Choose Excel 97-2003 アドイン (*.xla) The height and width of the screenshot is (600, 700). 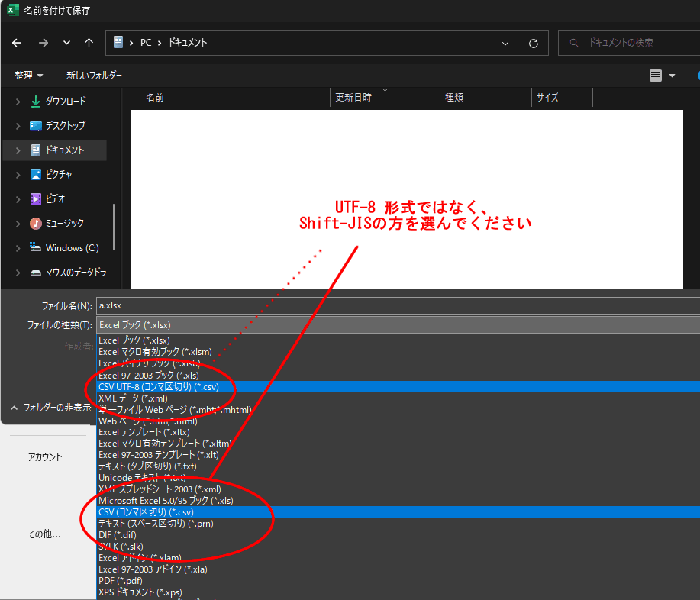tap(398, 569)
